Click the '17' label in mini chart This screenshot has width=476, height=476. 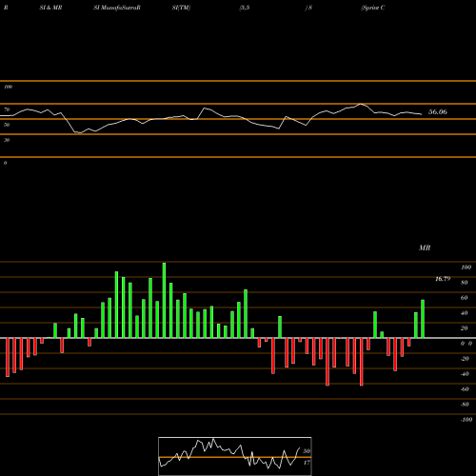307,463
